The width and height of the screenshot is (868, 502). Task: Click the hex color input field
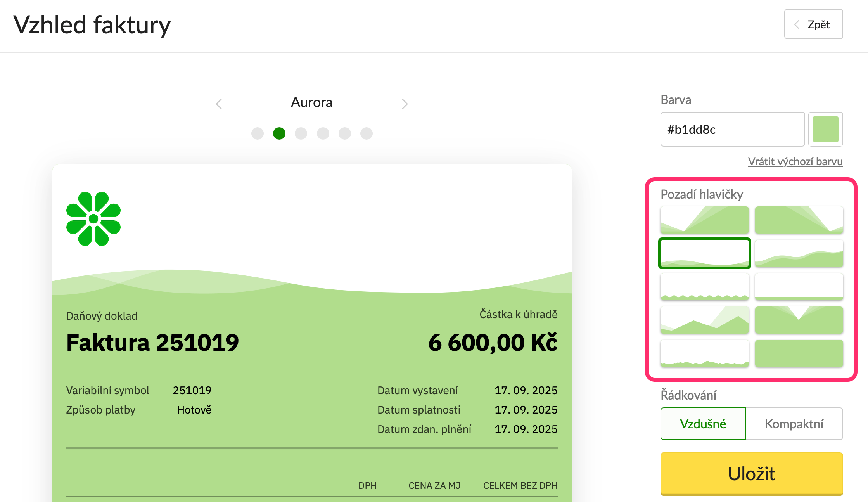click(732, 129)
